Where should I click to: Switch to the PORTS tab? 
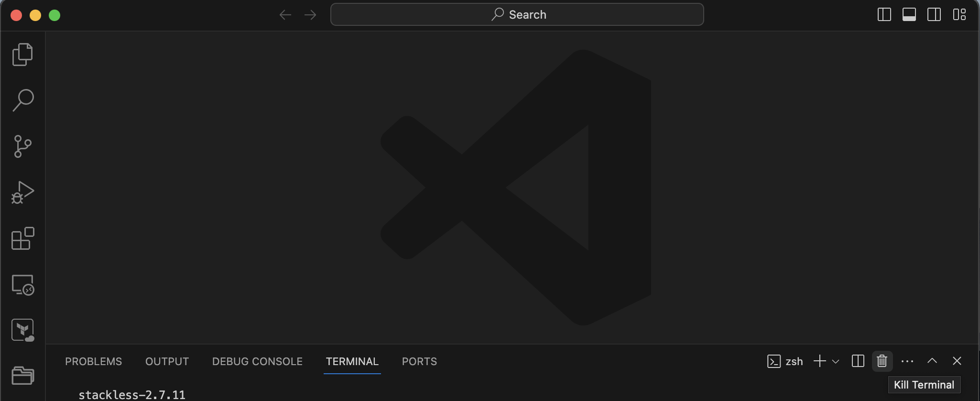click(419, 361)
